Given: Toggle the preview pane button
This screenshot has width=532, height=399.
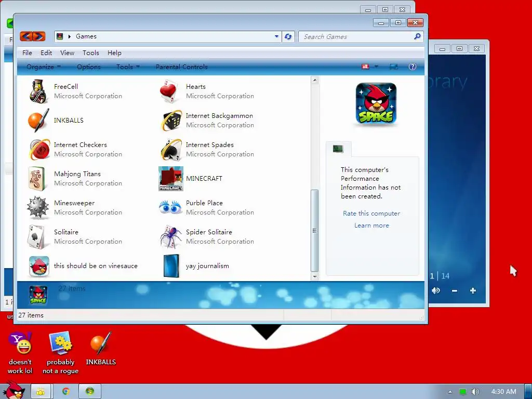Looking at the screenshot, I should [x=394, y=66].
